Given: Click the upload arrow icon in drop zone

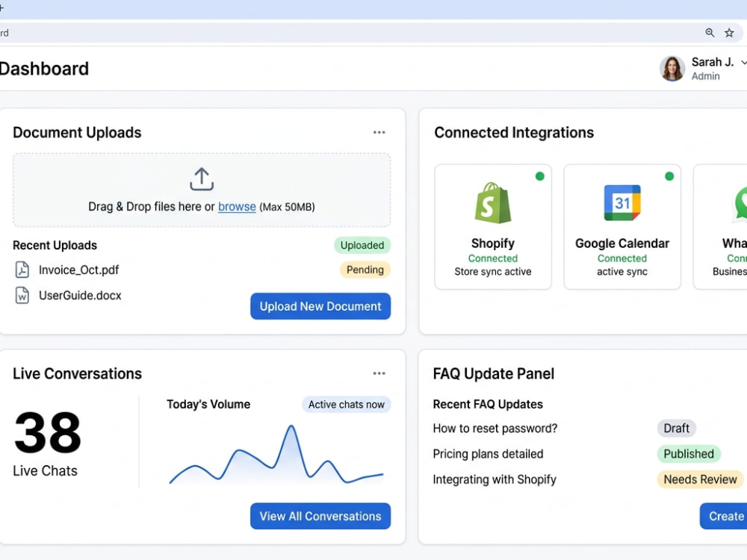Looking at the screenshot, I should click(202, 179).
